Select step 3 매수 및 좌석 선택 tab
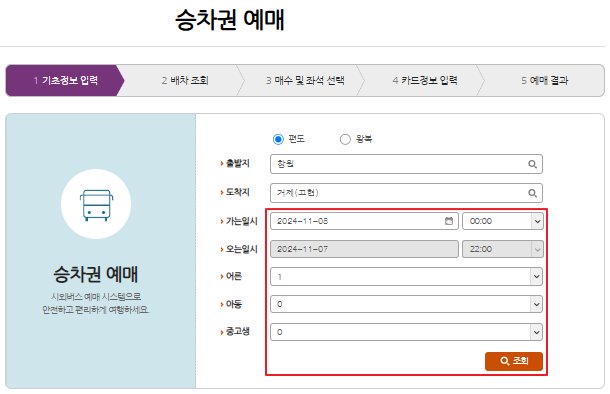Viewport: 610px width, 394px height. (305, 81)
